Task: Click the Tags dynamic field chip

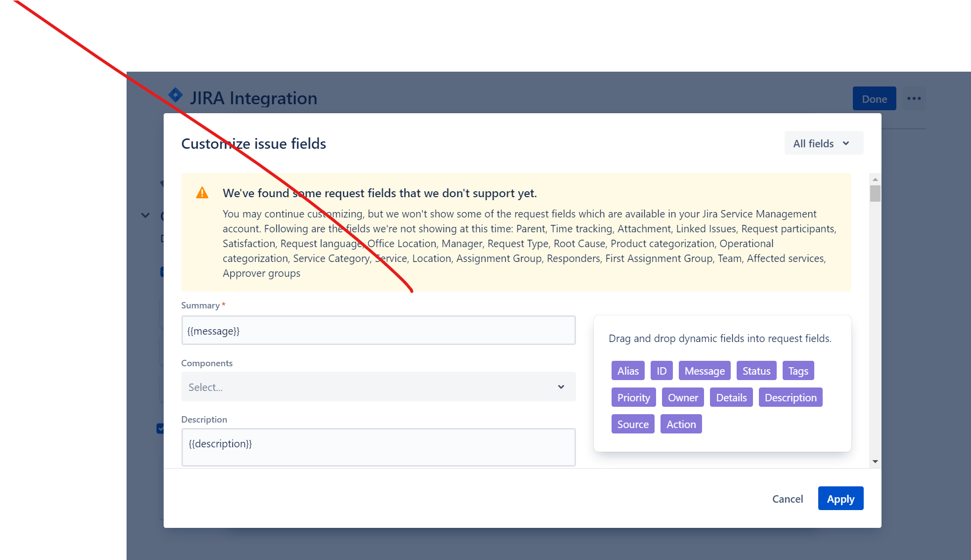Action: (x=798, y=371)
